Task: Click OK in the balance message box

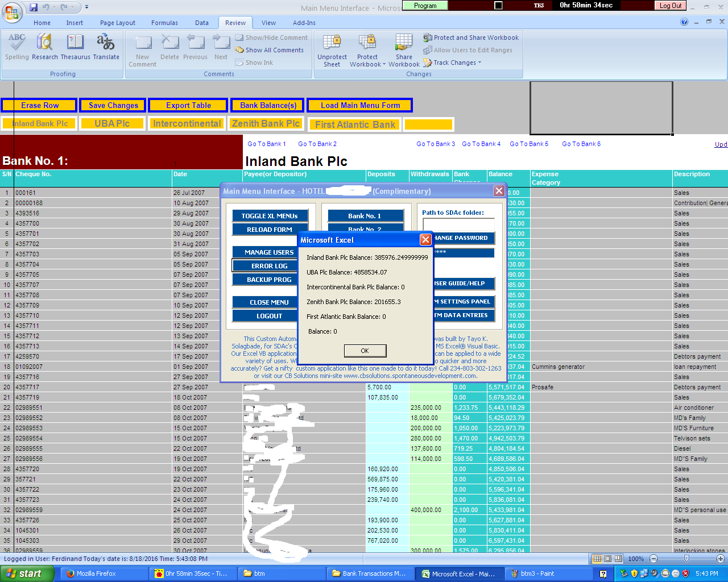Action: point(365,351)
